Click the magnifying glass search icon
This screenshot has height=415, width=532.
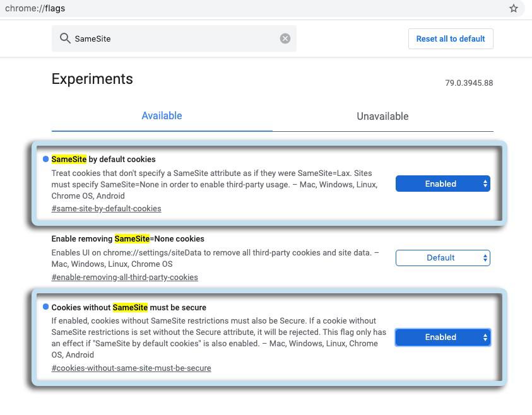pyautogui.click(x=64, y=38)
